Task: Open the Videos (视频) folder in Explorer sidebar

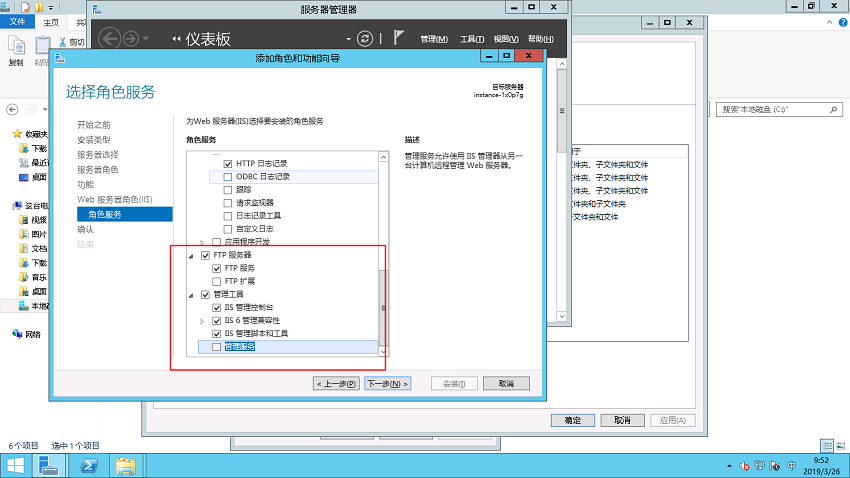Action: tap(33, 220)
